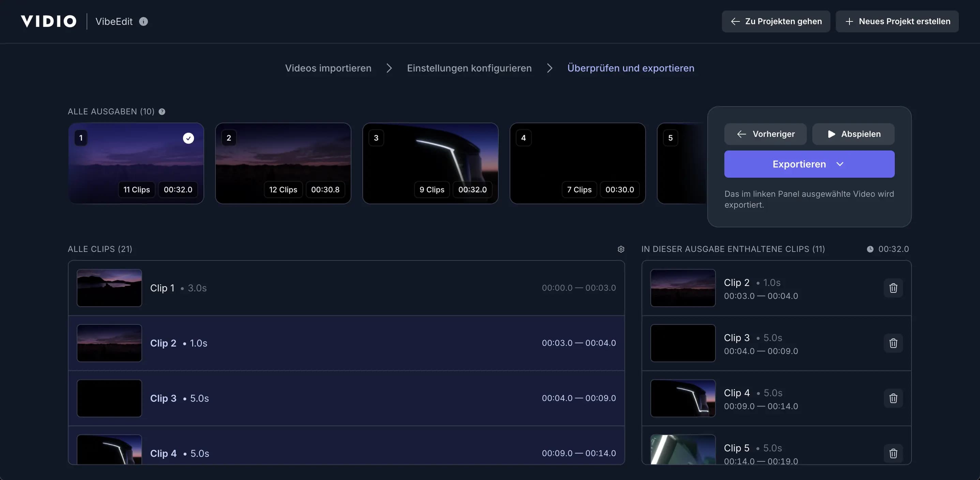
Task: Choose output 4 with 7 clips
Action: 577,163
